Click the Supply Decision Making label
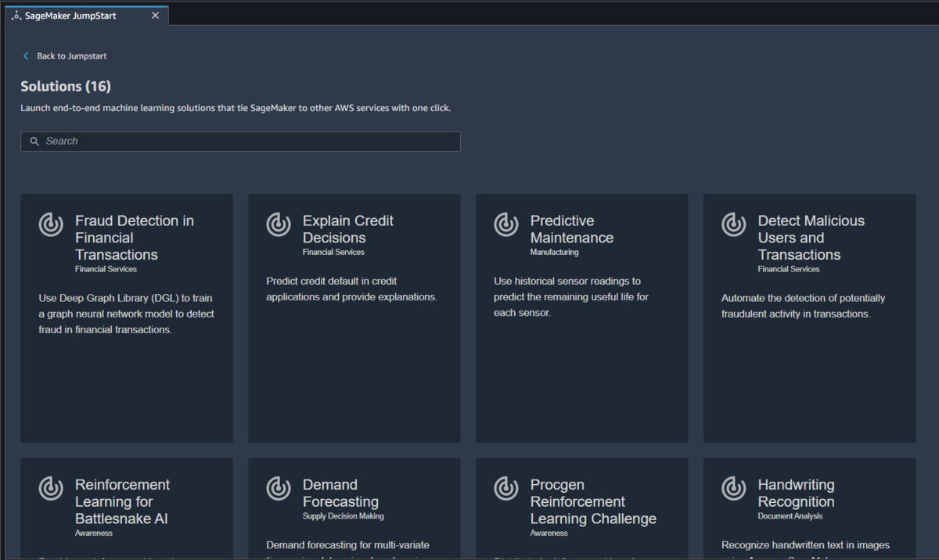 coord(344,516)
